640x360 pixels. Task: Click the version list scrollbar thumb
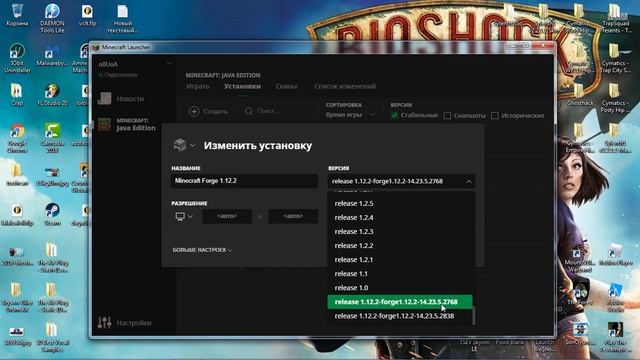pos(473,316)
